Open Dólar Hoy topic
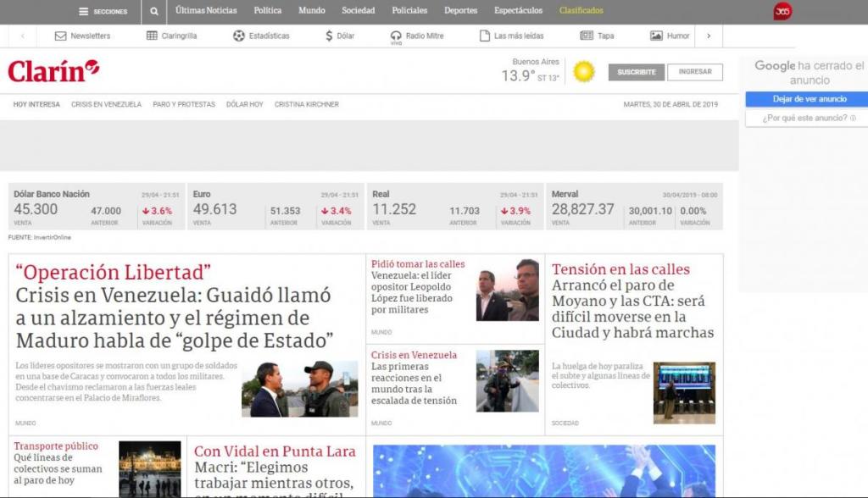Image resolution: width=868 pixels, height=498 pixels. pyautogui.click(x=245, y=104)
